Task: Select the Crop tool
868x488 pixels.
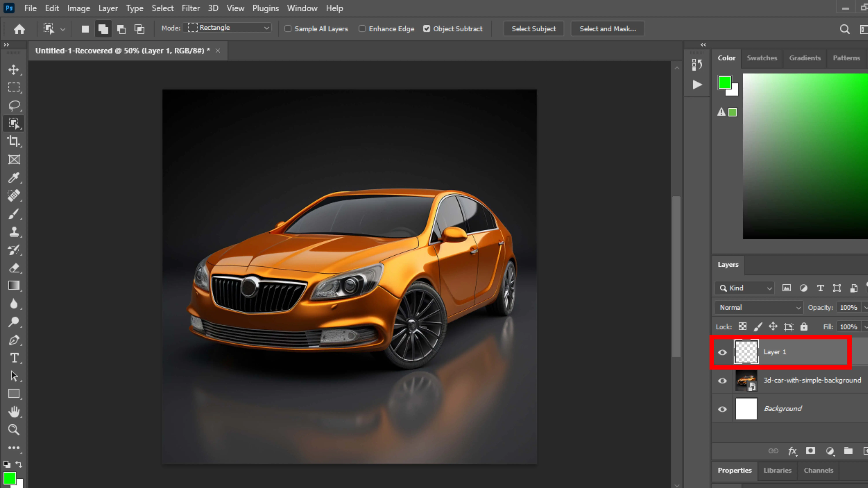Action: pyautogui.click(x=14, y=141)
